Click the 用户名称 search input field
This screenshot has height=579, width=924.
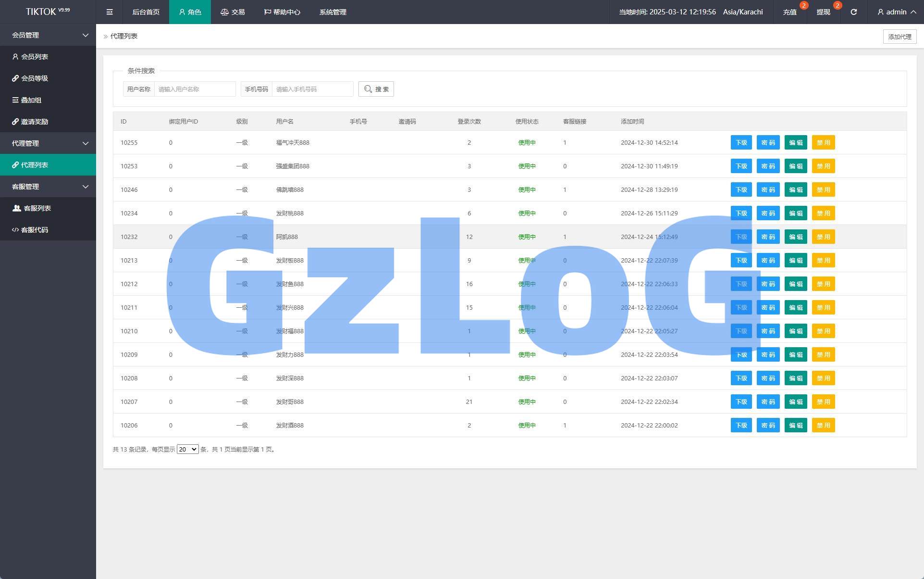pyautogui.click(x=195, y=89)
